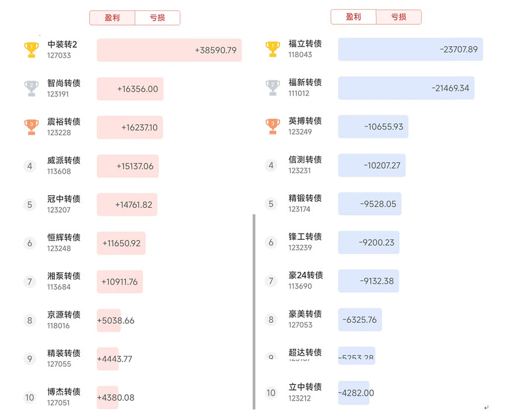The height and width of the screenshot is (420, 507).
Task: Click the rank 7 badge next to 湘泵转债
Action: pos(30,281)
